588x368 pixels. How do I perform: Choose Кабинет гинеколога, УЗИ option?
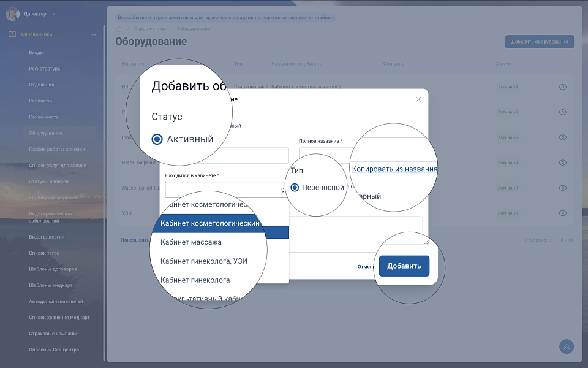[204, 261]
